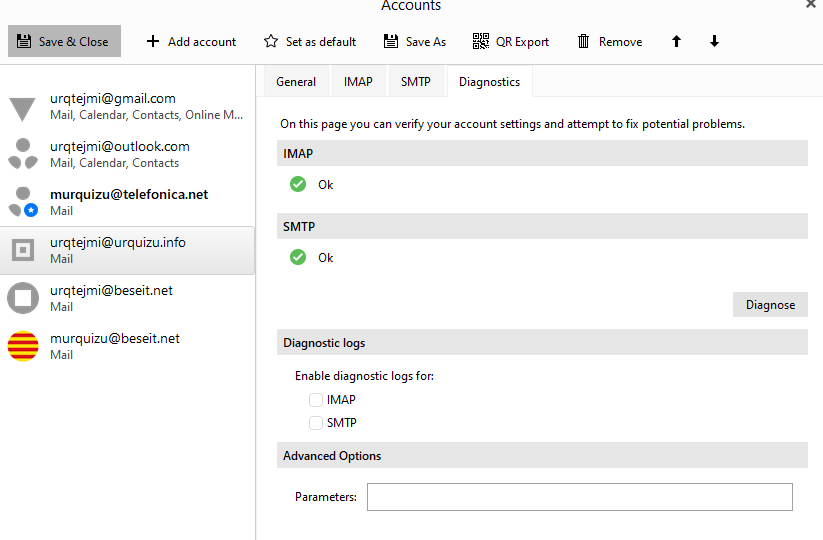The width and height of the screenshot is (823, 540).
Task: Click in the Parameters text field
Action: pos(579,497)
